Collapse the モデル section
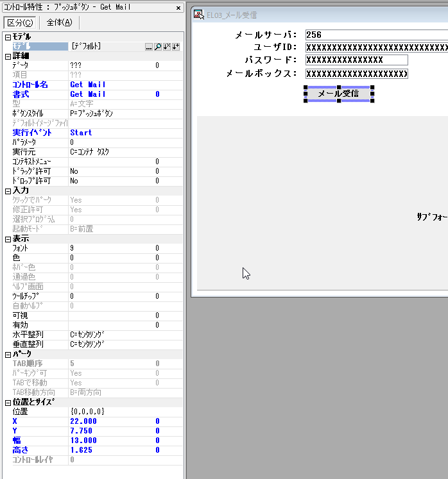 8,37
